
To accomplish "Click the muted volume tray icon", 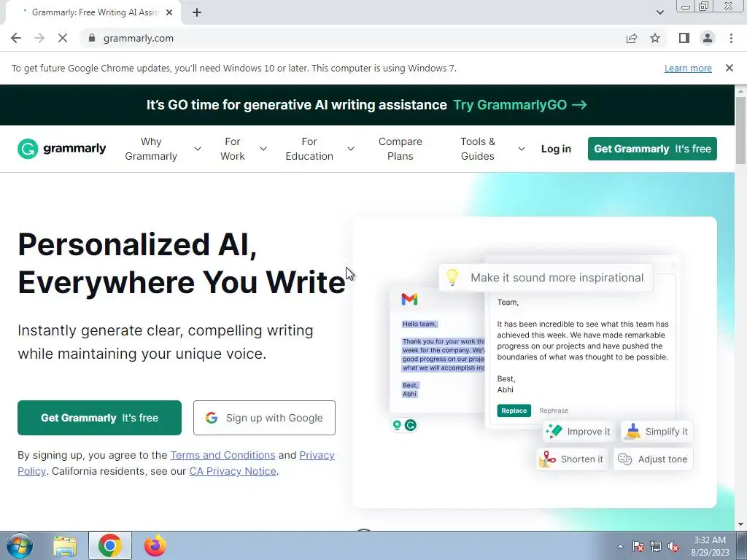I will click(673, 546).
